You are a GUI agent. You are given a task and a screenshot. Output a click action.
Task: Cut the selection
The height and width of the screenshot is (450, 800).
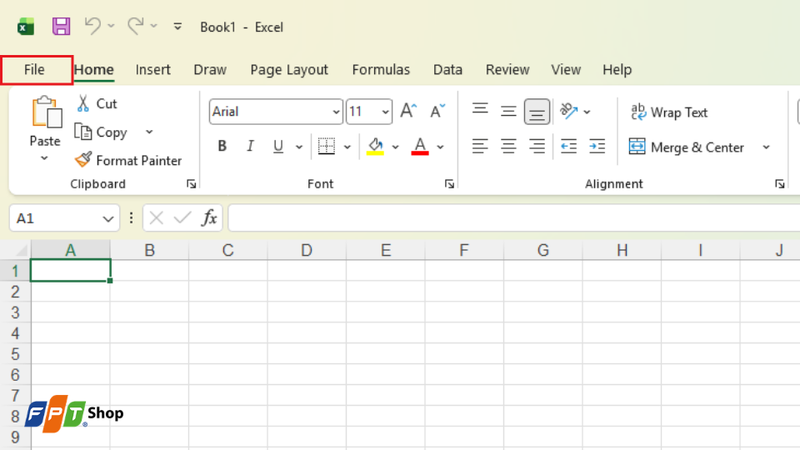pos(97,104)
